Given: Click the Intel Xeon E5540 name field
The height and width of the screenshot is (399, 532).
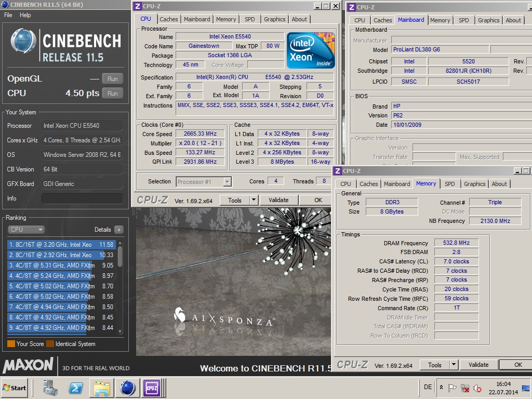Looking at the screenshot, I should [x=230, y=36].
